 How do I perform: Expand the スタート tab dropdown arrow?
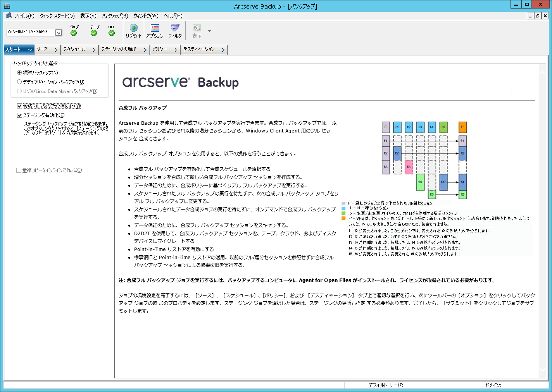click(x=30, y=50)
